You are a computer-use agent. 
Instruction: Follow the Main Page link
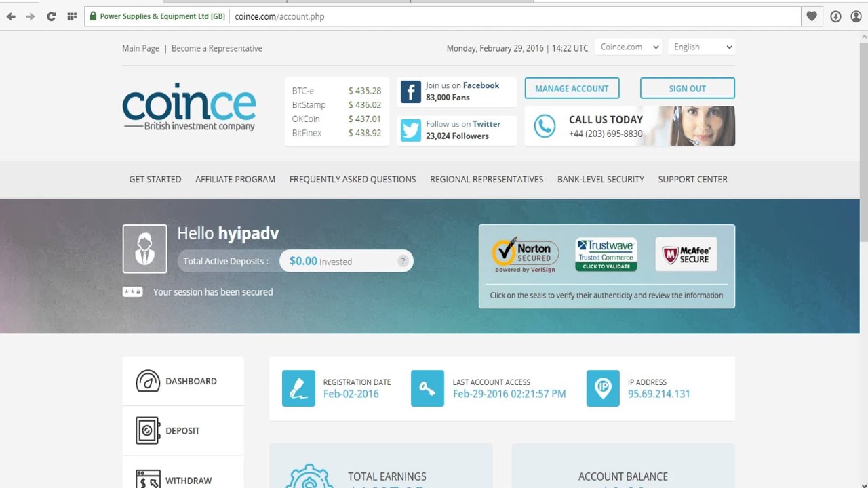pos(140,48)
